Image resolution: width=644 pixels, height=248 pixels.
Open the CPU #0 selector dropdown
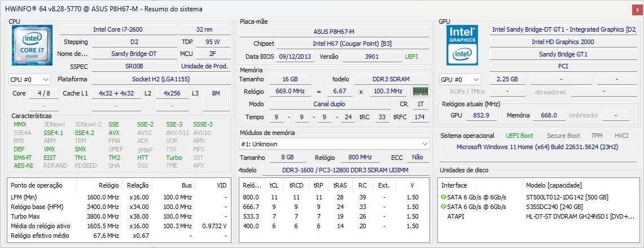point(29,79)
